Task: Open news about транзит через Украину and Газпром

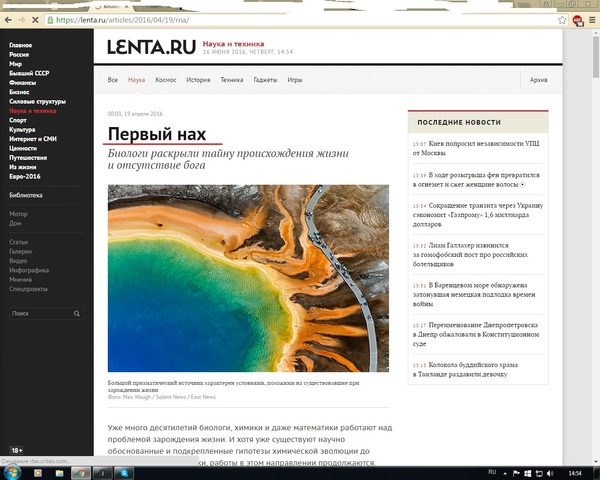Action: 478,215
